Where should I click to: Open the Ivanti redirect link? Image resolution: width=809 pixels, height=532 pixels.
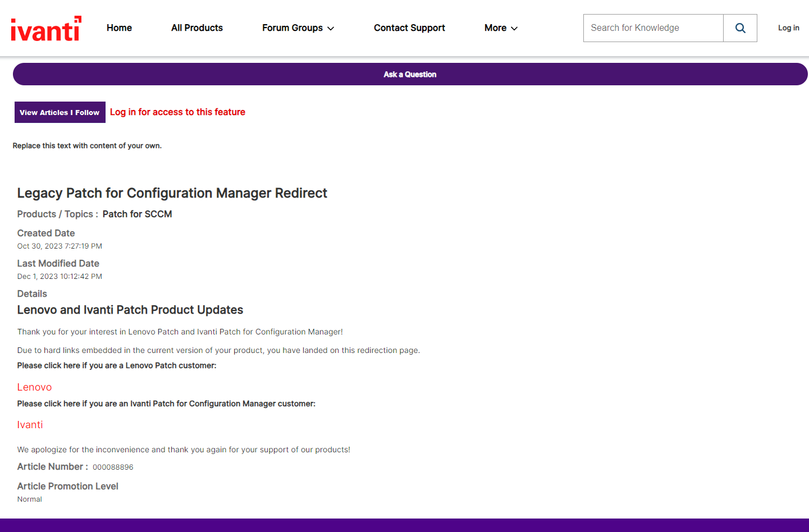tap(30, 425)
